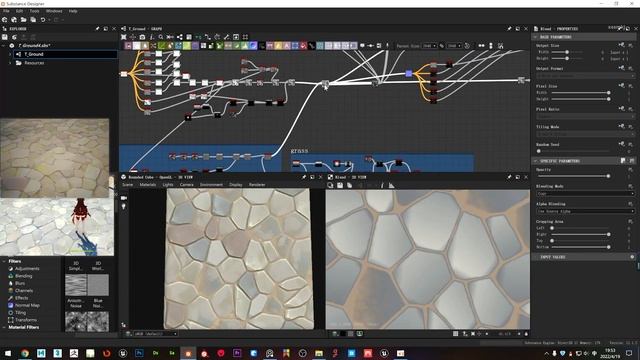This screenshot has height=360, width=640.
Task: Click the green node icon in node bar
Action: coord(162,46)
